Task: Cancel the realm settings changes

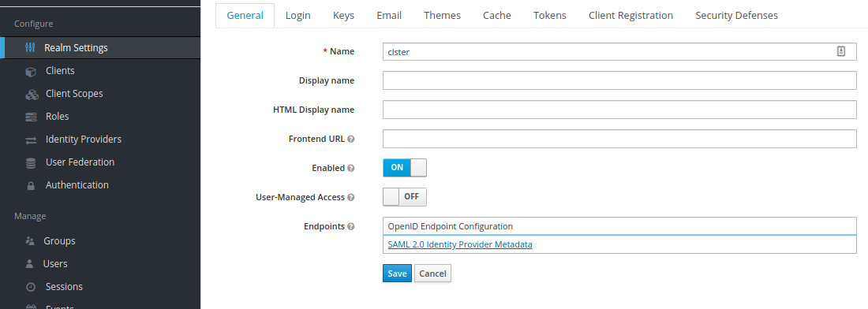Action: pos(433,273)
